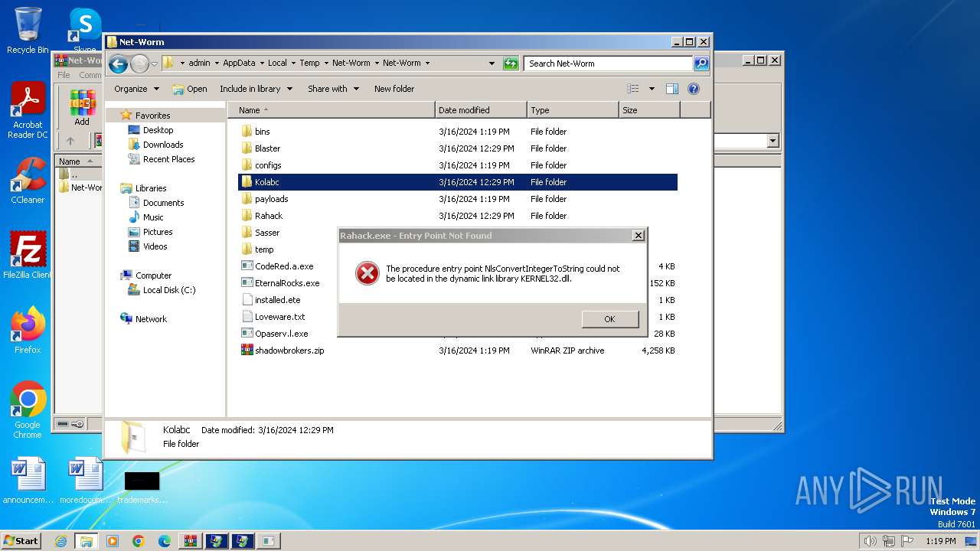Open the dropdown arrow after Local breadcrumb

[292, 64]
